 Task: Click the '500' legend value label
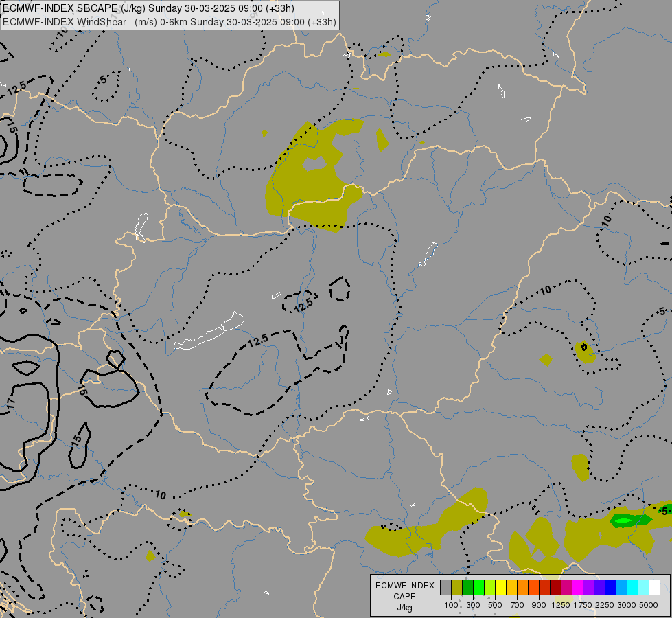[495, 605]
